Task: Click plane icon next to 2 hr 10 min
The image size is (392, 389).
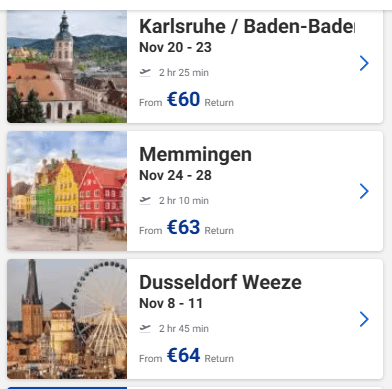Action: click(x=145, y=200)
